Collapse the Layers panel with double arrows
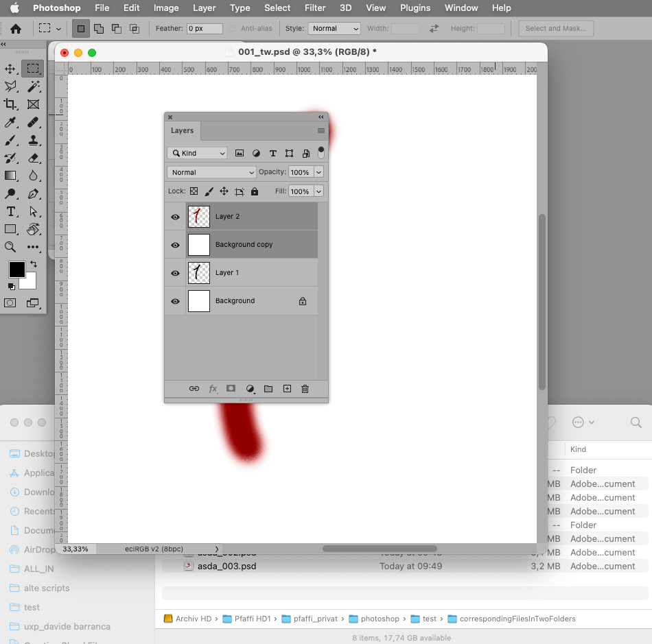This screenshot has height=644, width=652. 321,117
